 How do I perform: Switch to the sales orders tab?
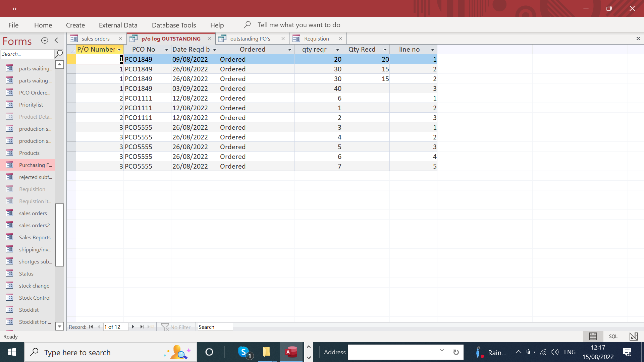click(95, 39)
